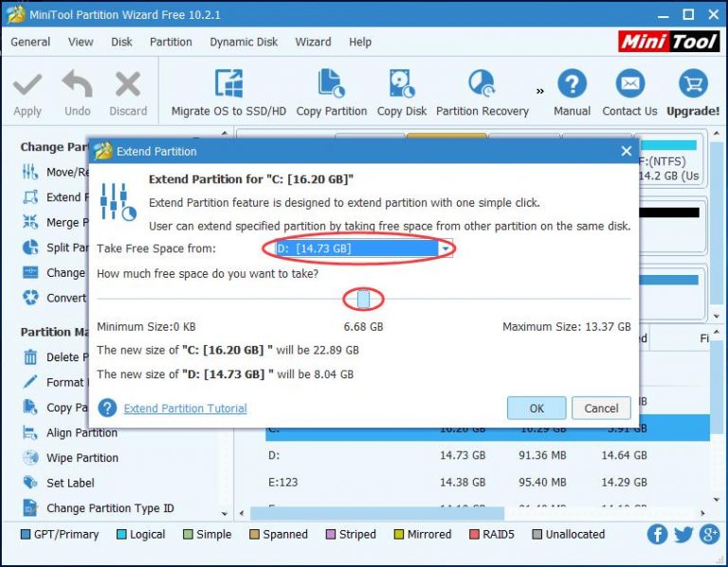Click the MiniTool logo
The image size is (728, 567).
[x=669, y=42]
